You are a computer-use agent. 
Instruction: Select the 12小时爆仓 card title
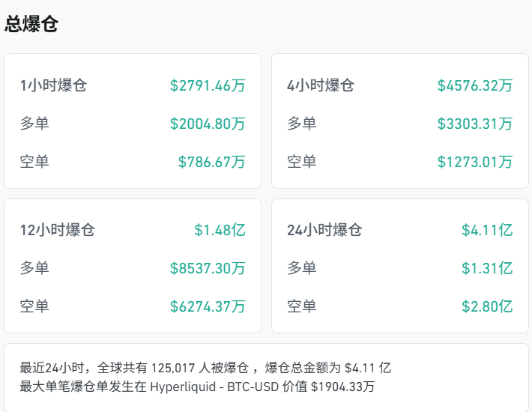click(58, 230)
